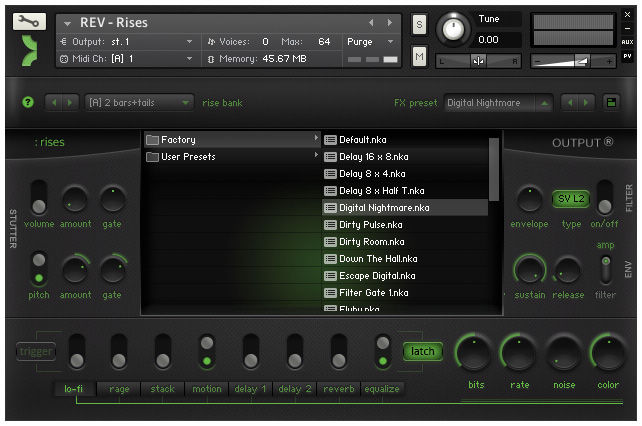Viewport: 642px width, 426px height.
Task: Click the Memory chip icon
Action: 211,59
